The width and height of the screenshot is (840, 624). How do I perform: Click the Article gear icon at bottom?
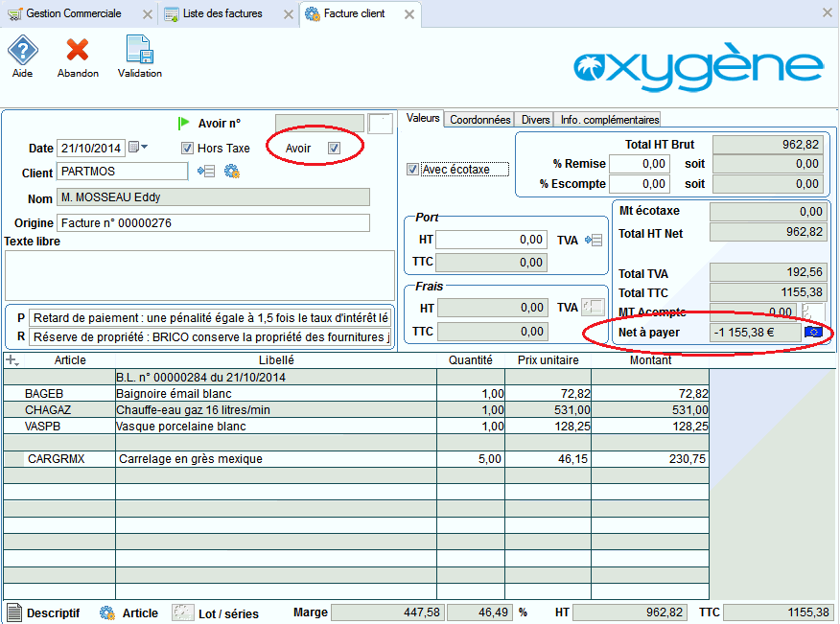tap(107, 612)
